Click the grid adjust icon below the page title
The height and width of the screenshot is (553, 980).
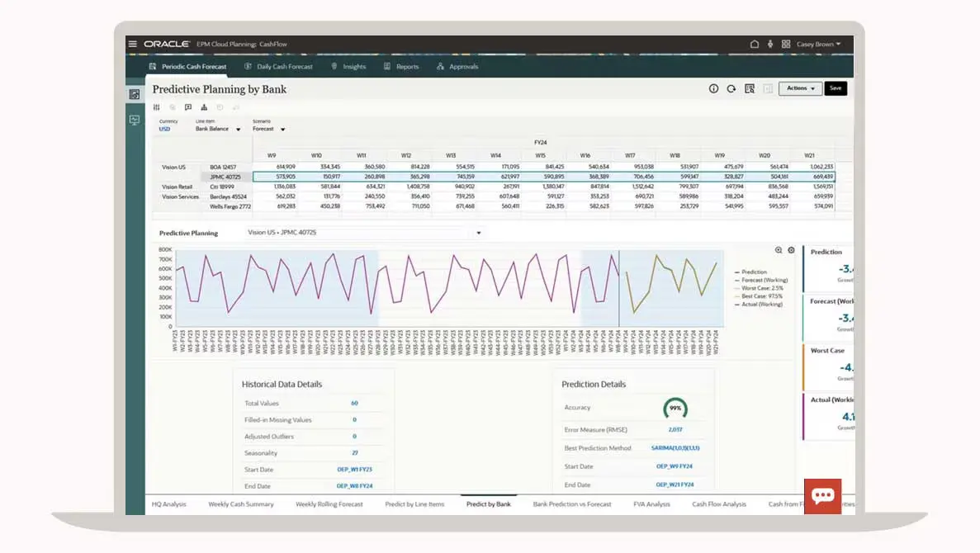[157, 107]
